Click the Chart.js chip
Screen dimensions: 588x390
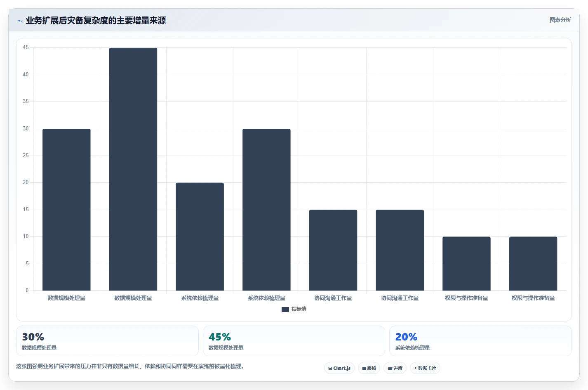tap(339, 368)
